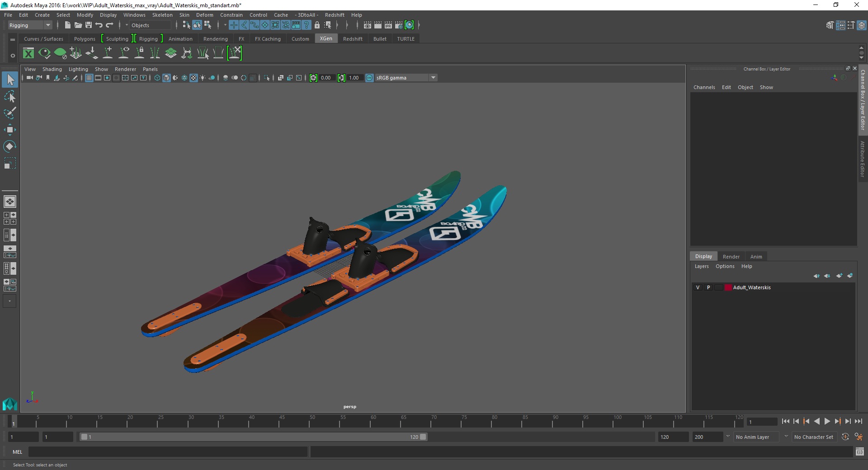Click the redo arrow icon
The image size is (868, 470).
point(109,25)
